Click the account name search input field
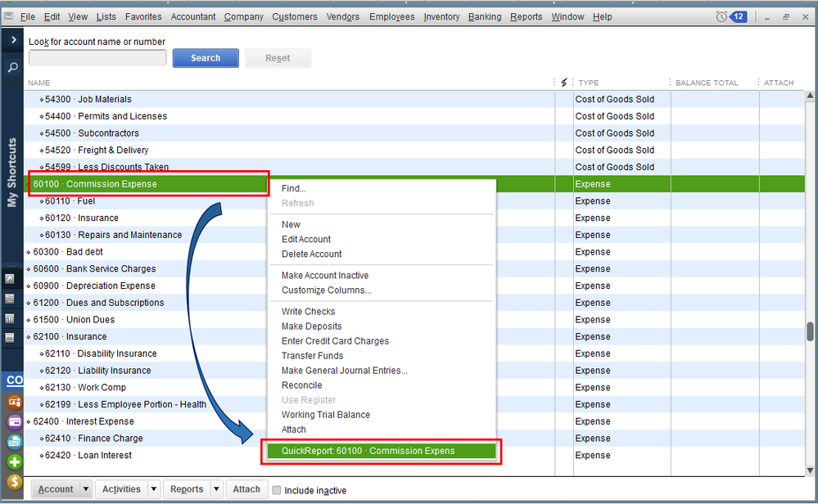The height and width of the screenshot is (504, 818). click(x=97, y=58)
